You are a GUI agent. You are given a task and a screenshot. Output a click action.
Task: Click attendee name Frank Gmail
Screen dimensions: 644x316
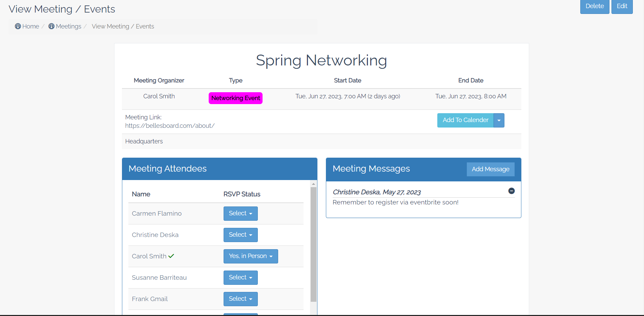(x=150, y=299)
